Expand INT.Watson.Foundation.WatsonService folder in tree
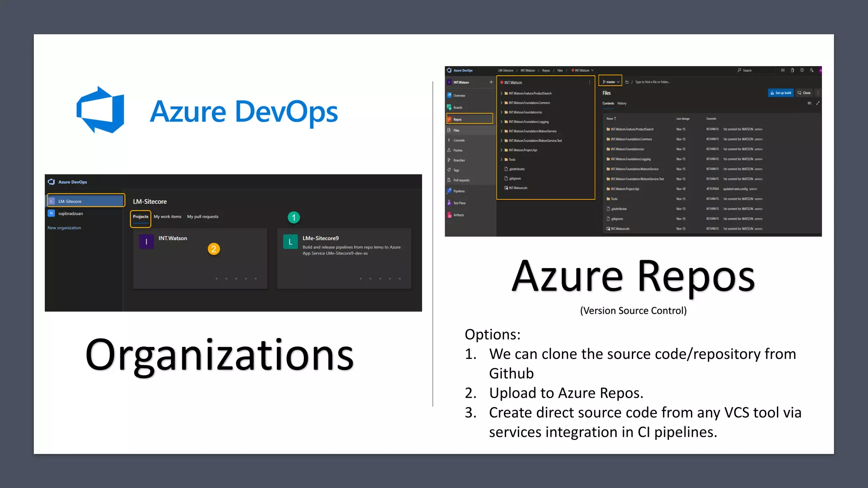Viewport: 868px width, 488px height. pos(501,131)
